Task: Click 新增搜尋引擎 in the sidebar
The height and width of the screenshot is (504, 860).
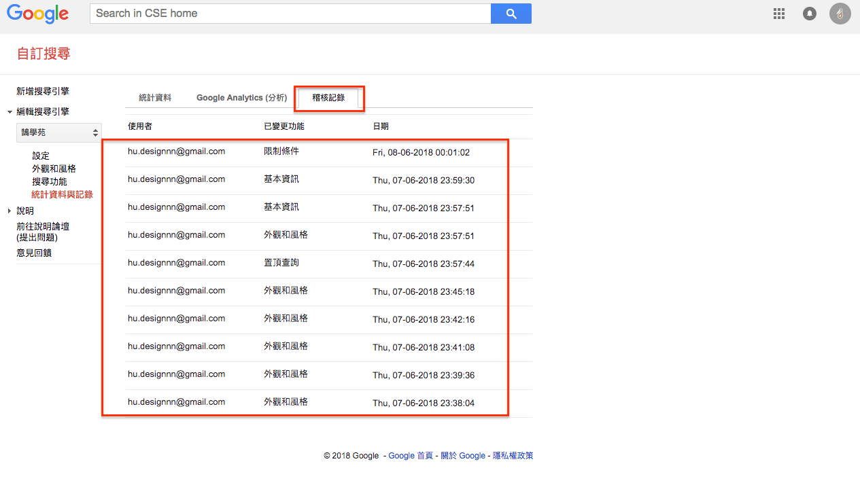Action: pos(43,91)
